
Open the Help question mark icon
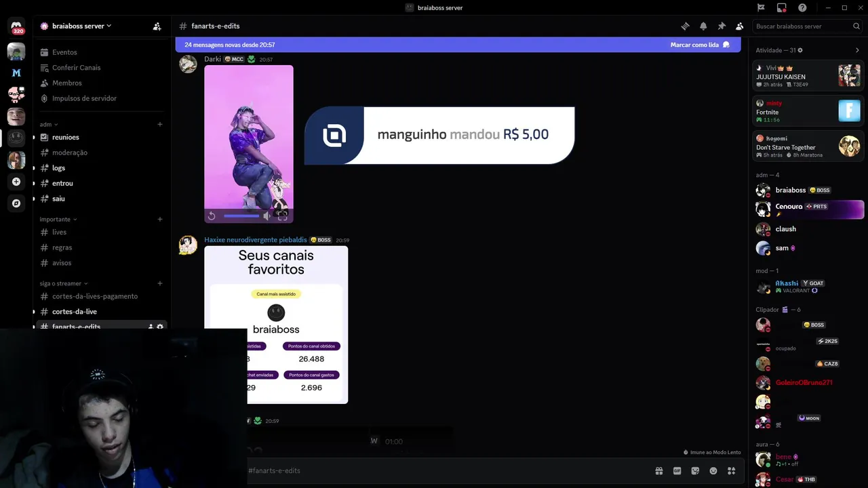tap(802, 7)
